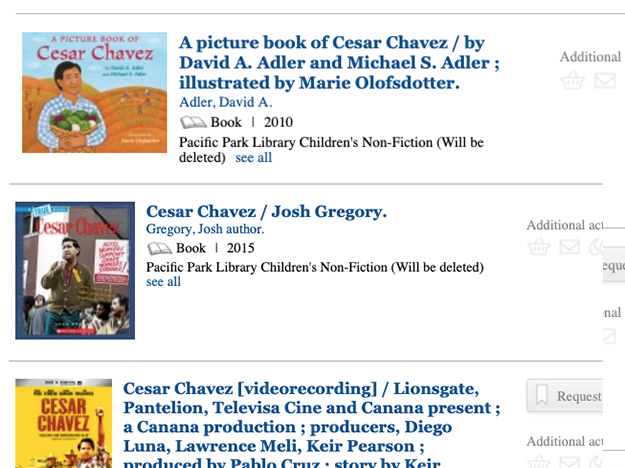Click the book format icon beside 2015

click(x=159, y=248)
